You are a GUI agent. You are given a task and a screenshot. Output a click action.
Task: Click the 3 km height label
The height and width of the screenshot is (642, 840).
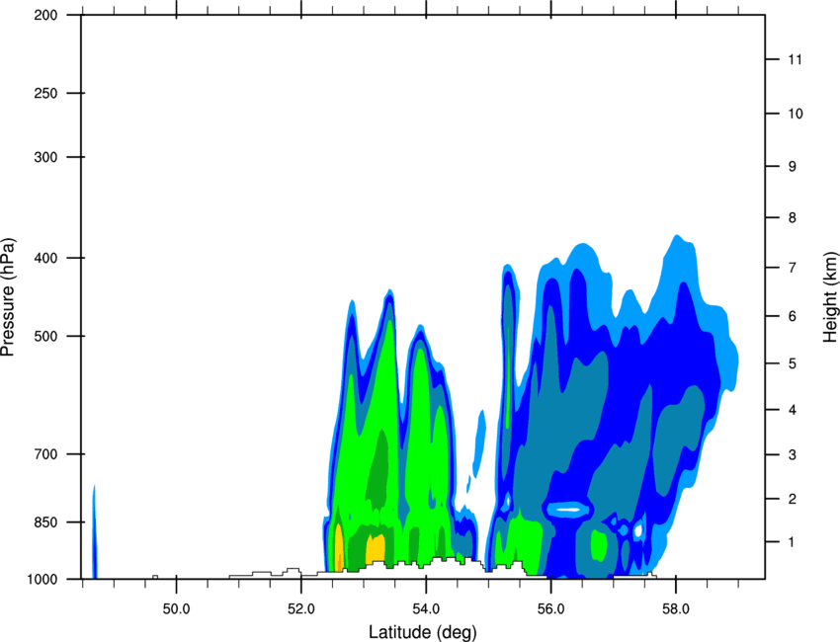point(793,455)
